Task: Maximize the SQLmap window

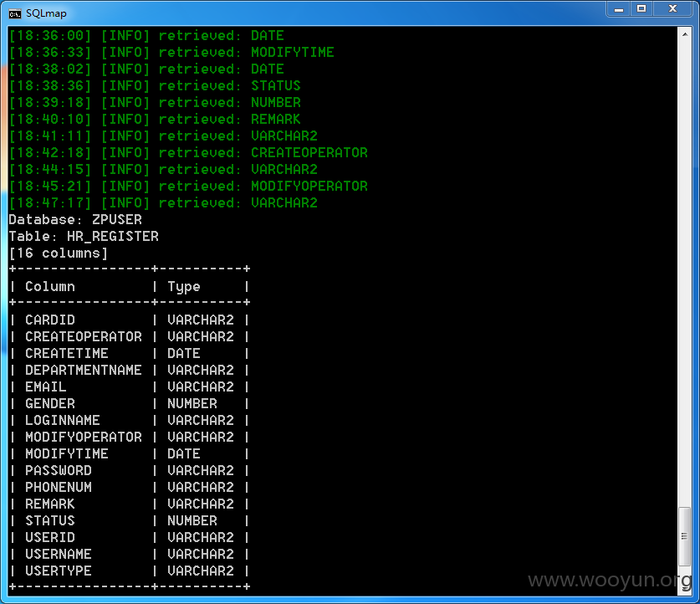Action: 641,9
